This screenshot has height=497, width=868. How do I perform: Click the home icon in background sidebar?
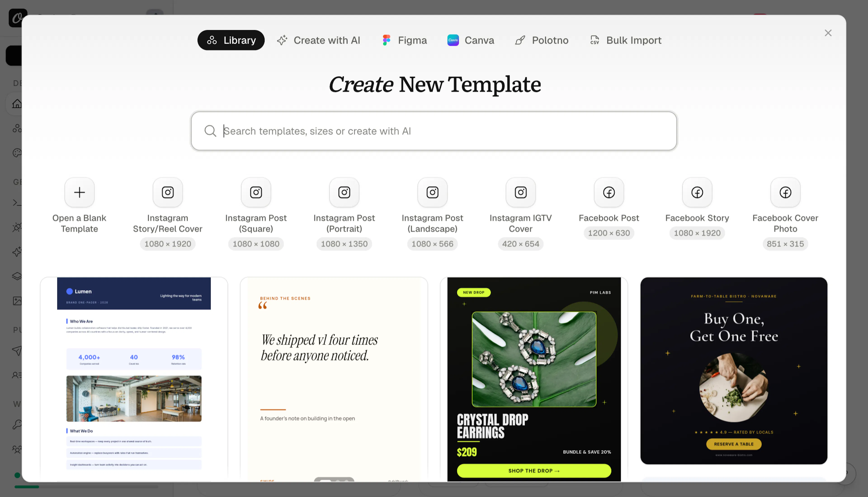pos(17,104)
